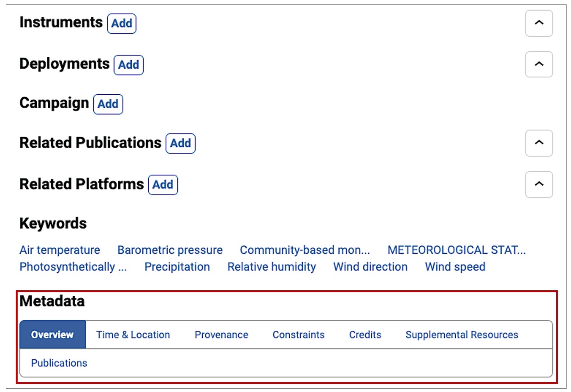Screen dimensions: 571x392
Task: Add a new deployment
Action: [x=129, y=65]
